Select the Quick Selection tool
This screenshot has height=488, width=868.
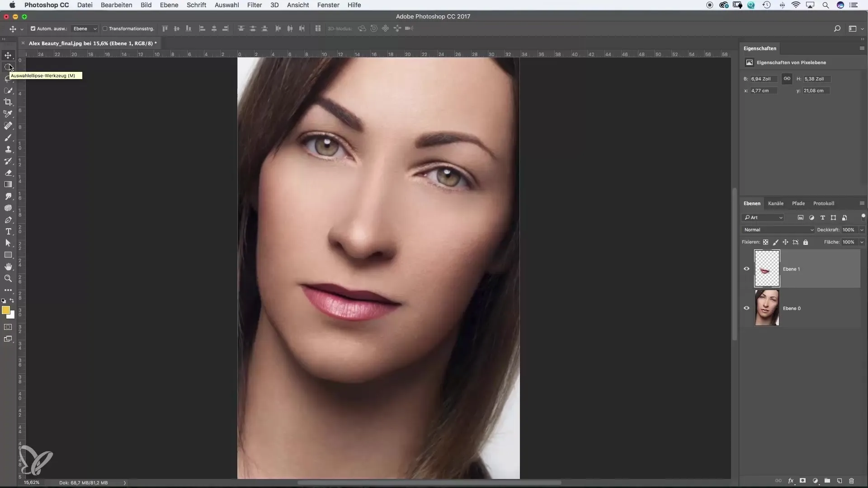click(8, 90)
